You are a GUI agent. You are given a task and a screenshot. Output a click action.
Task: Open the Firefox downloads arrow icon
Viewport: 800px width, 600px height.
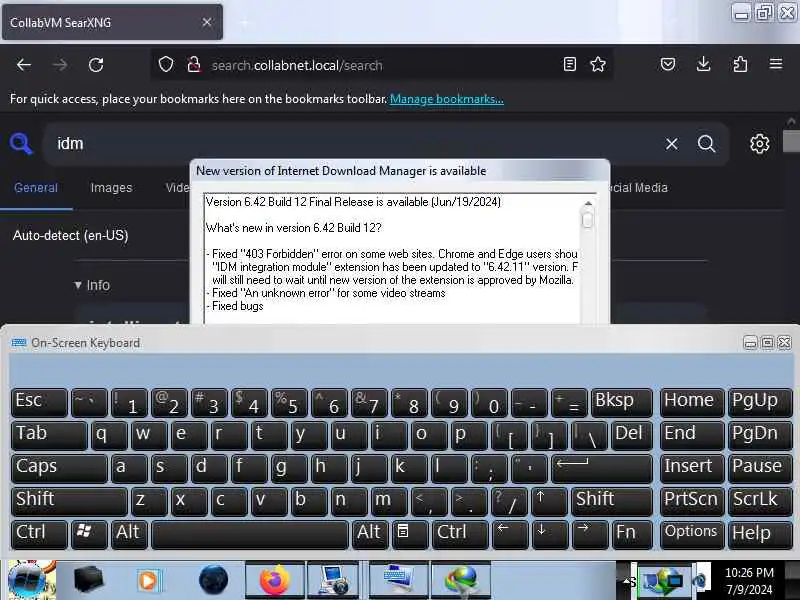(704, 64)
